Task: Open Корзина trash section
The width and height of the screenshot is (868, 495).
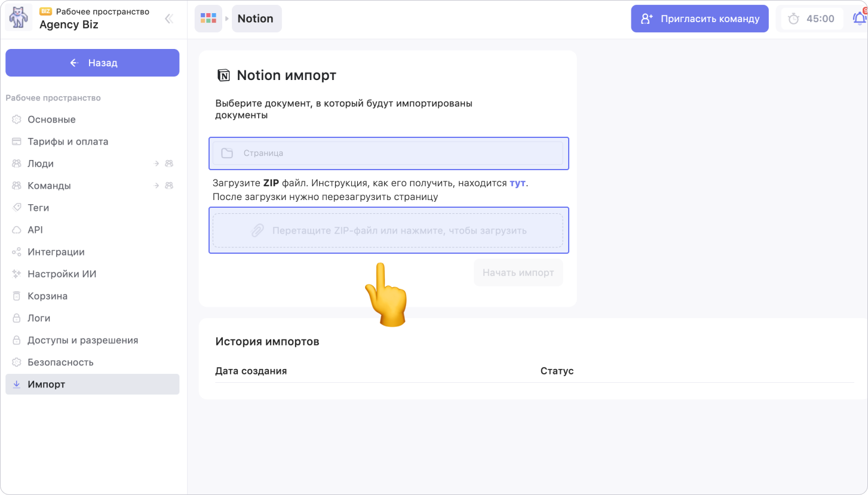Action: pos(47,296)
